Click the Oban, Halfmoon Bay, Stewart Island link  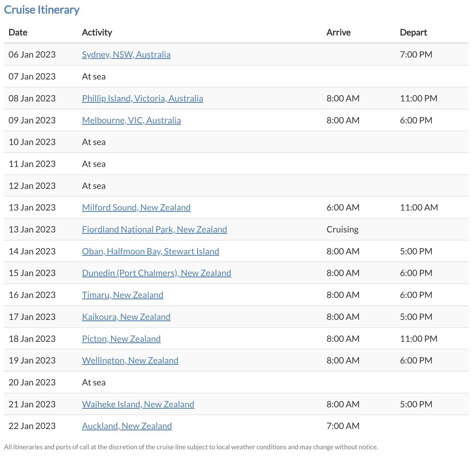[x=150, y=251]
